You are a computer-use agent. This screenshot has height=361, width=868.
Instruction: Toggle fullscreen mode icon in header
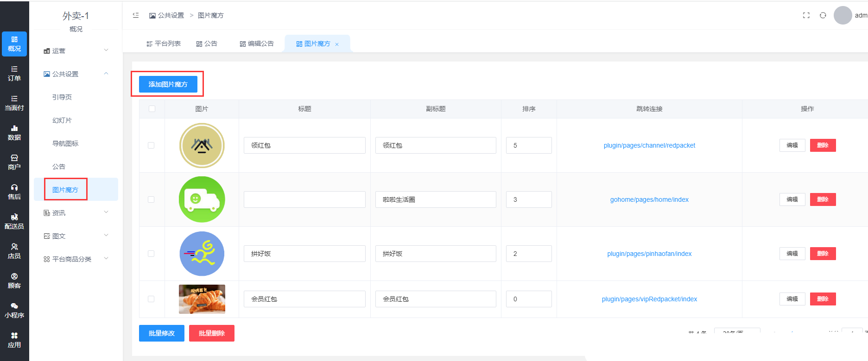click(806, 15)
